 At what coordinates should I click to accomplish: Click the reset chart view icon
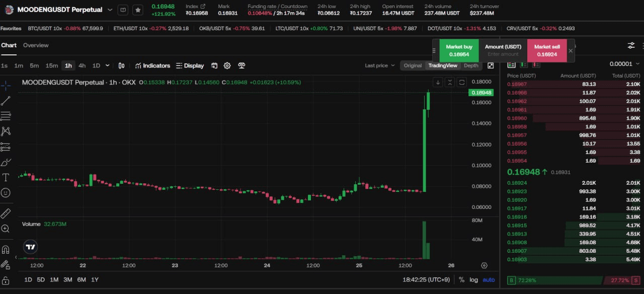point(461,83)
